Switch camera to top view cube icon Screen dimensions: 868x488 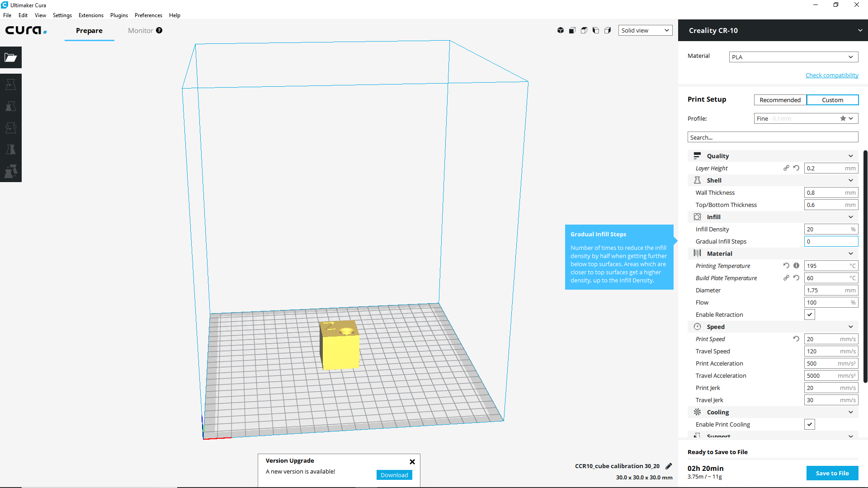[584, 30]
